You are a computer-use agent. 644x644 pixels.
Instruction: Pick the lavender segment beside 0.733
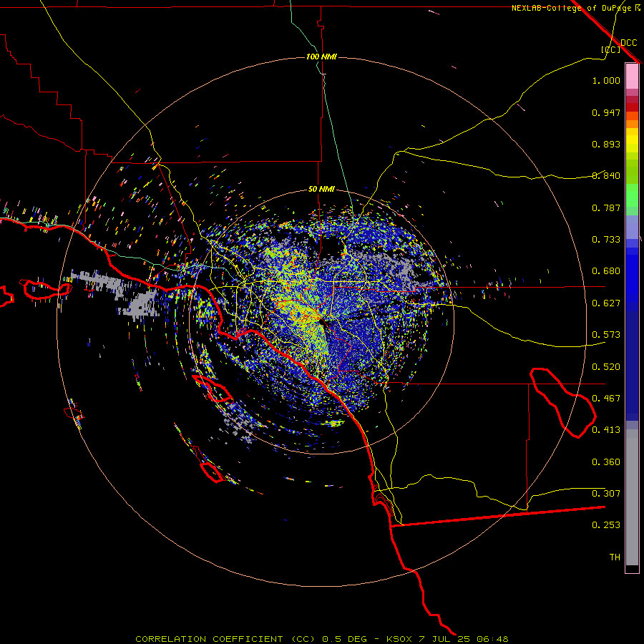[632, 227]
